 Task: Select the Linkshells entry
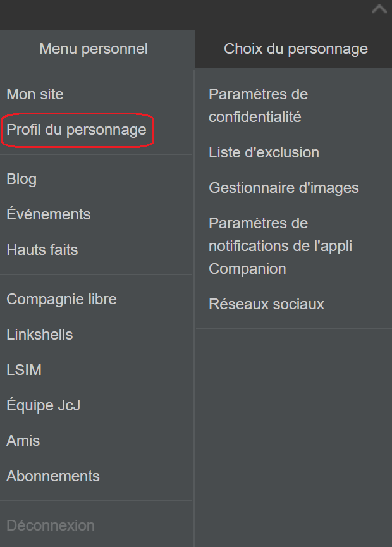(40, 335)
